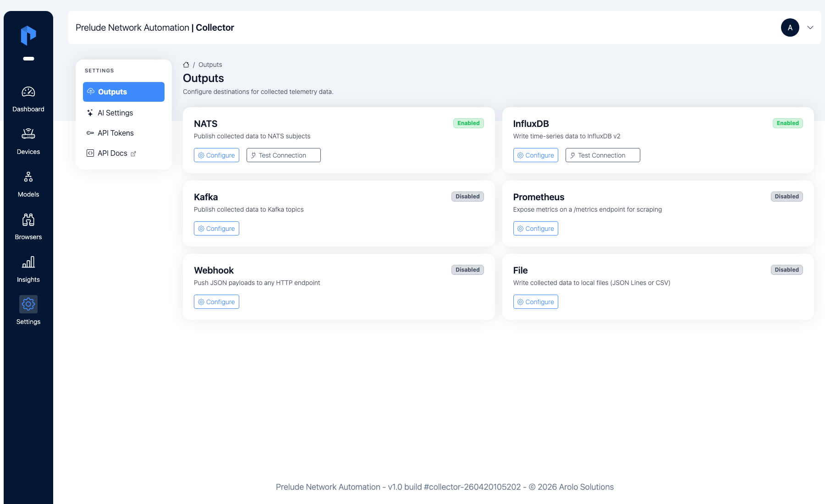The image size is (825, 504).
Task: Click 'Configure destinations for collected telemetry data' text
Action: click(x=258, y=92)
